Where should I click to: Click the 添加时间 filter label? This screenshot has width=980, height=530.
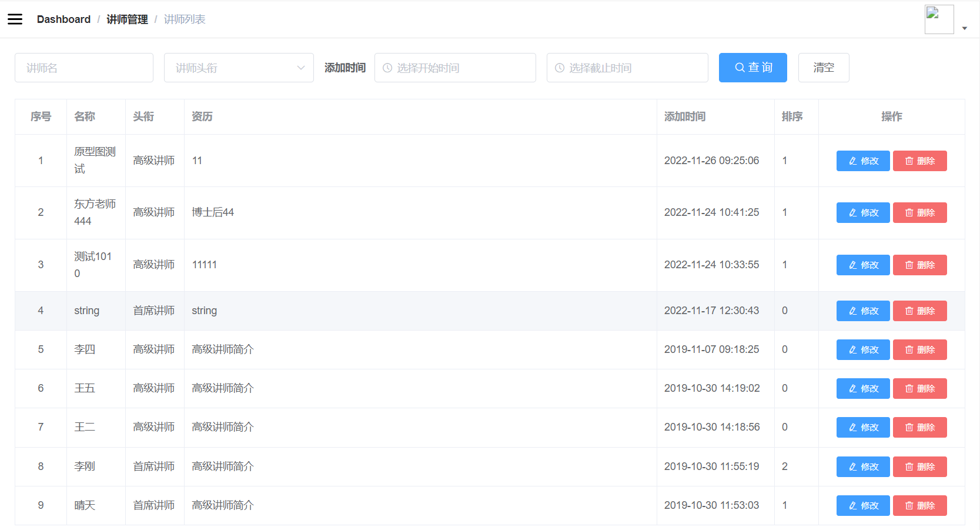pos(345,68)
